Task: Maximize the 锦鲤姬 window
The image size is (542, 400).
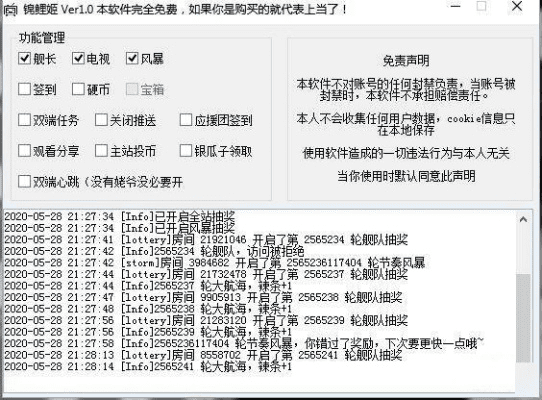Action: tap(481, 6)
